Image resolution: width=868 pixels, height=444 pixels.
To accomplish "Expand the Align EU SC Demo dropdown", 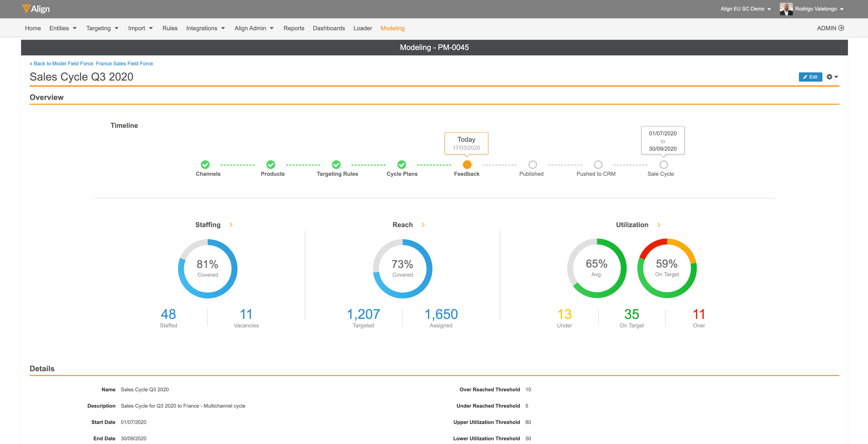I will [x=745, y=9].
